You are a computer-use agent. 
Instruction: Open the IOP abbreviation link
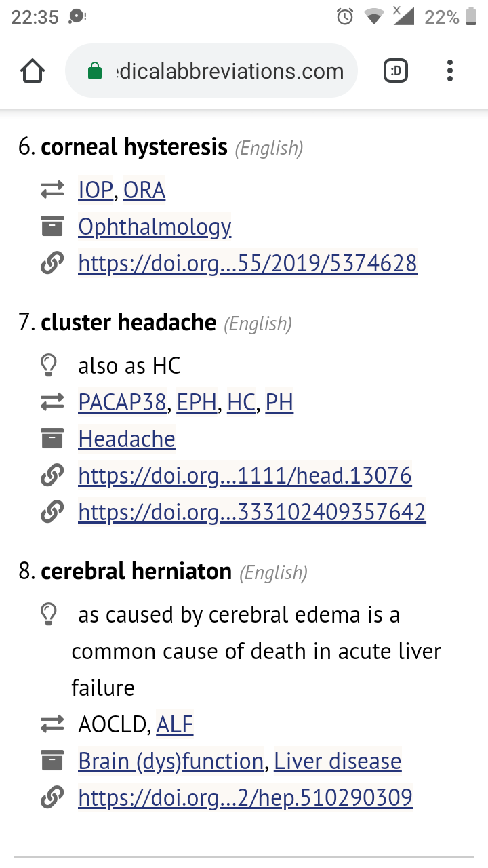point(96,191)
